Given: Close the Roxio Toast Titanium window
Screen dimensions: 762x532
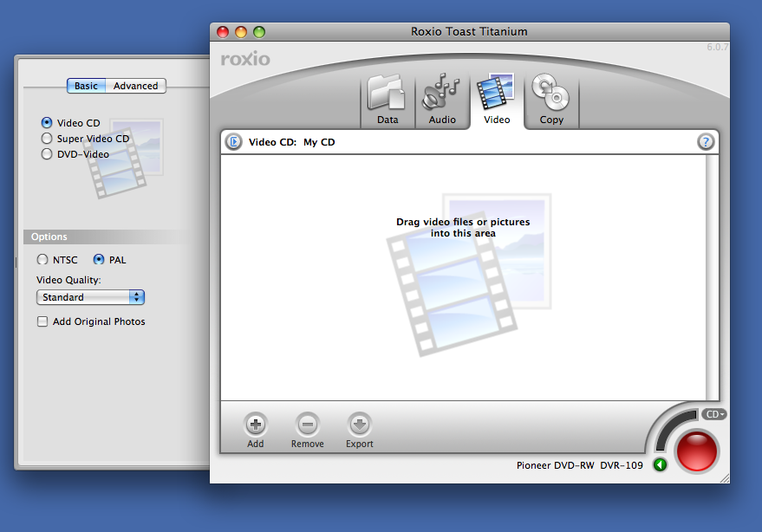Looking at the screenshot, I should point(223,32).
